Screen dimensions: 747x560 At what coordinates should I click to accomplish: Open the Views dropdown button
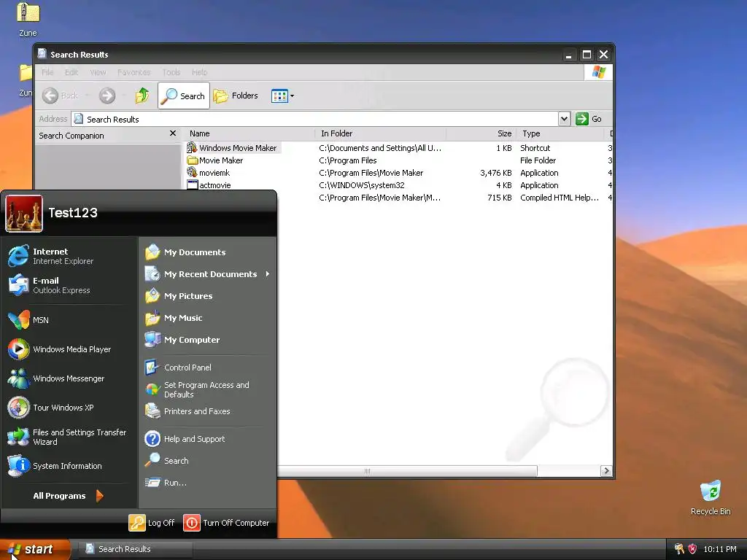pyautogui.click(x=282, y=96)
